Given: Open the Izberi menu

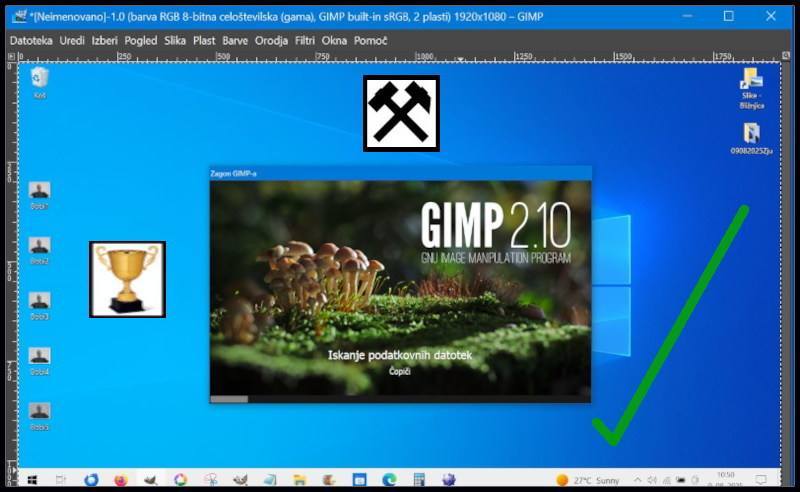Looking at the screenshot, I should 105,40.
